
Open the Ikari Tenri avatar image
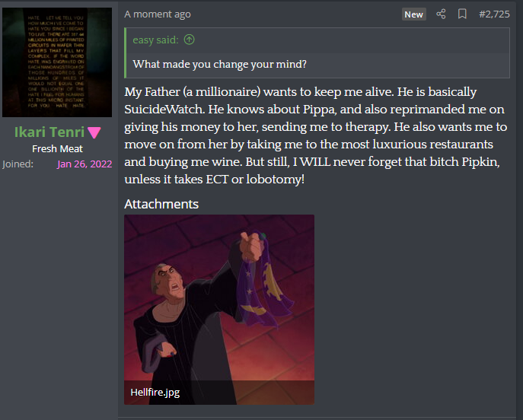[x=57, y=62]
